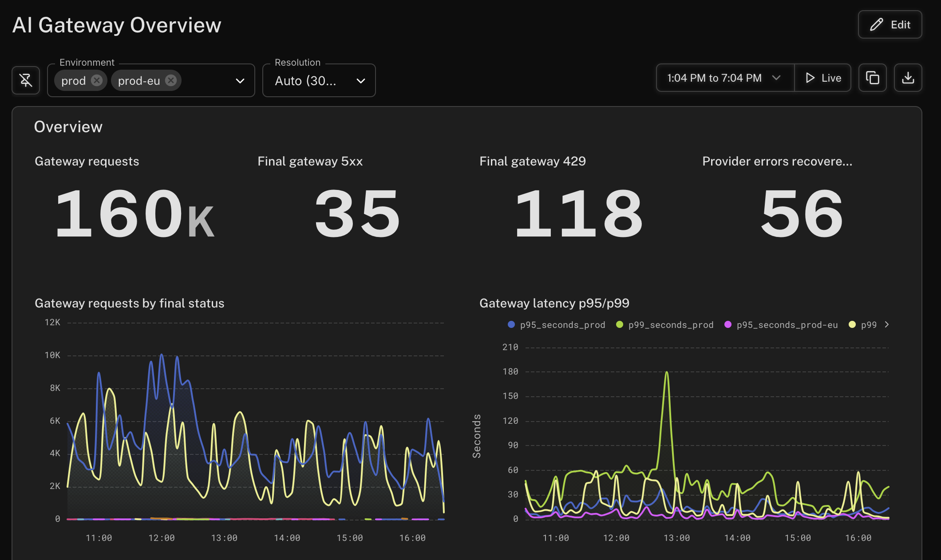This screenshot has height=560, width=941.
Task: Remove the prod-eu environment chip
Action: [x=171, y=80]
